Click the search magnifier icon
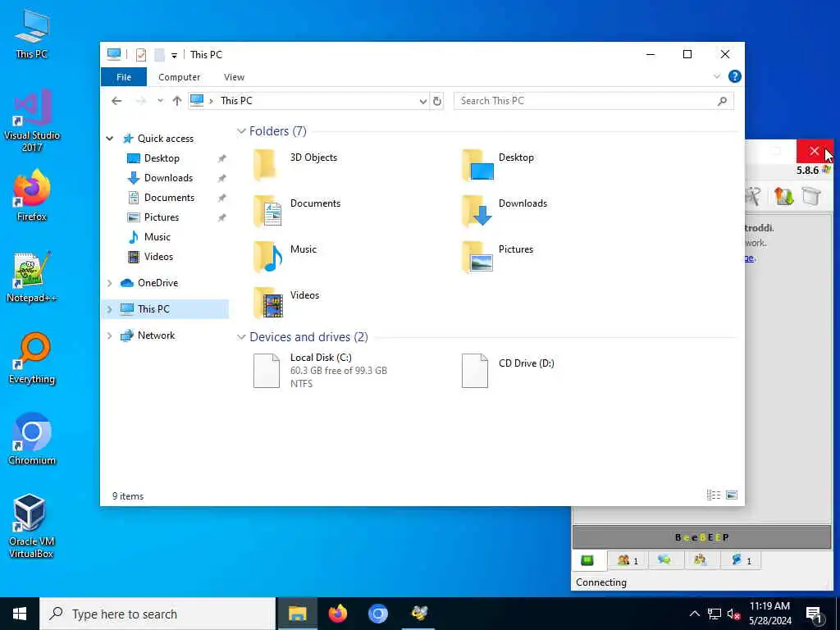Viewport: 840px width, 630px height. tap(722, 101)
